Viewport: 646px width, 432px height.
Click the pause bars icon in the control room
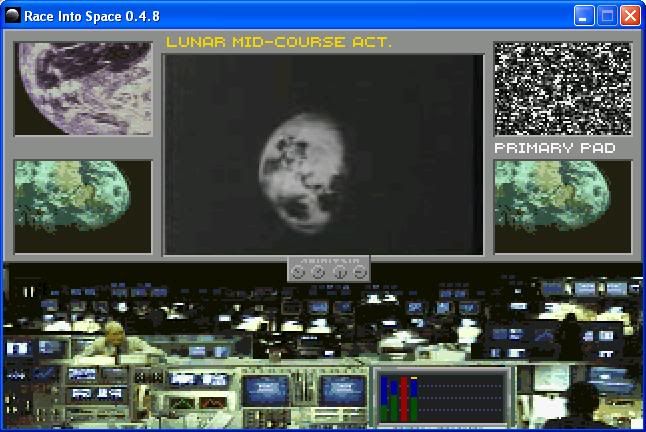pos(28,292)
